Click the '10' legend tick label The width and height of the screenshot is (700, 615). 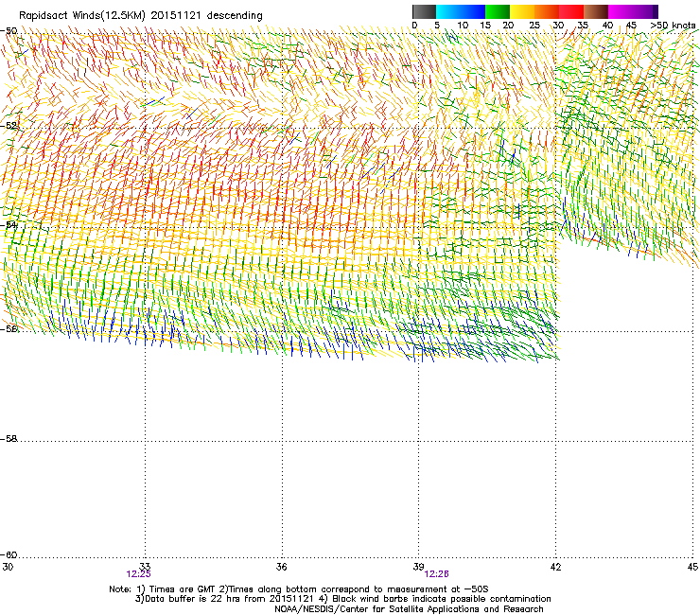pos(463,26)
